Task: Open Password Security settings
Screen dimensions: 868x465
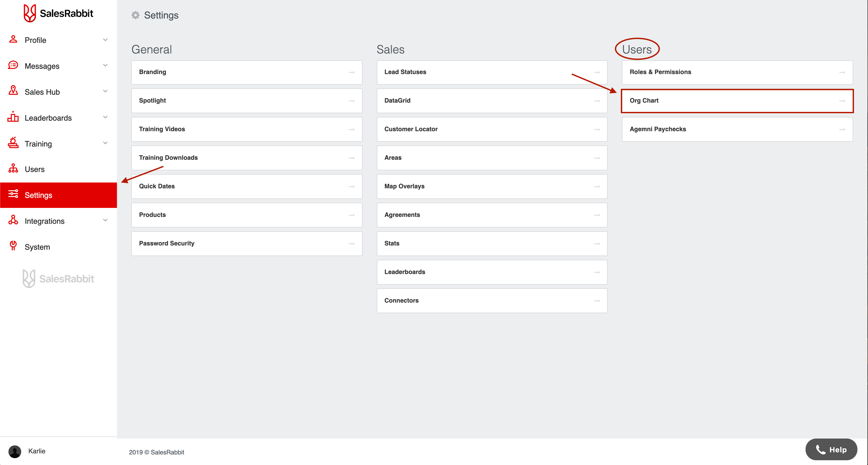Action: (x=247, y=243)
